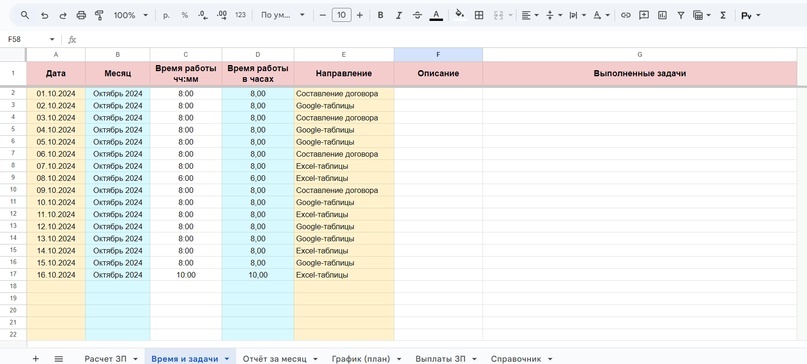The width and height of the screenshot is (807, 364).
Task: Switch to the Выплаты ЗП sheet tab
Action: 441,358
